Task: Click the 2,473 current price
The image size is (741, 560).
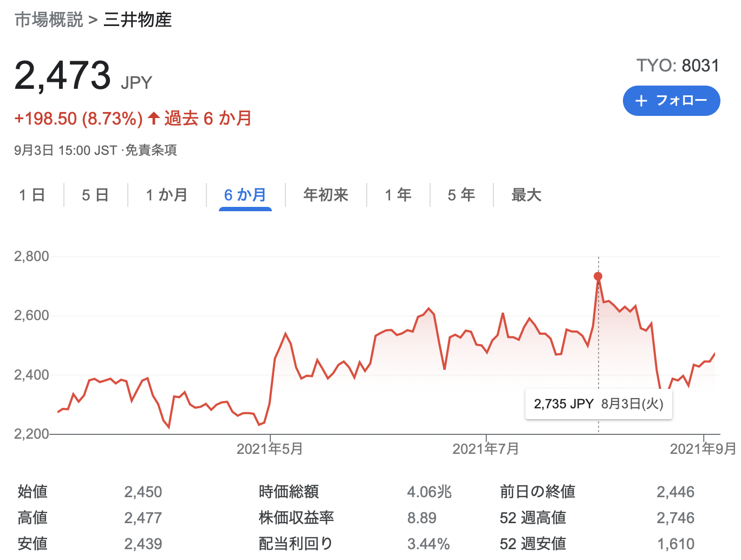Action: 63,75
